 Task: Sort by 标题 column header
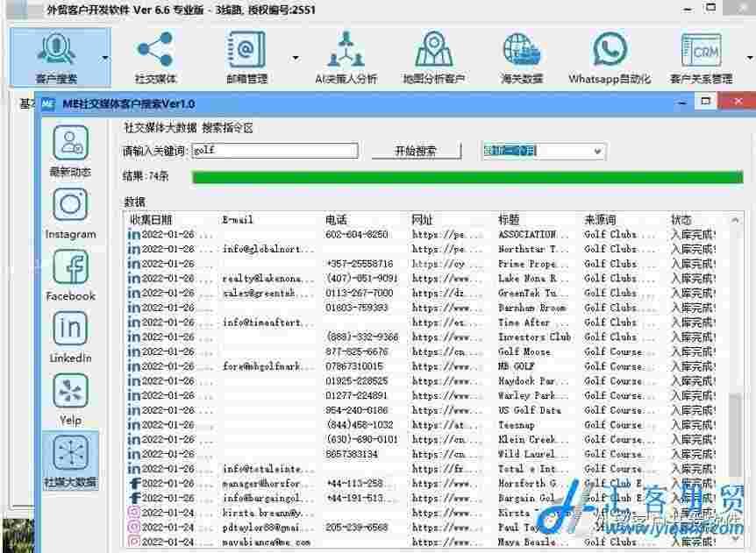508,220
